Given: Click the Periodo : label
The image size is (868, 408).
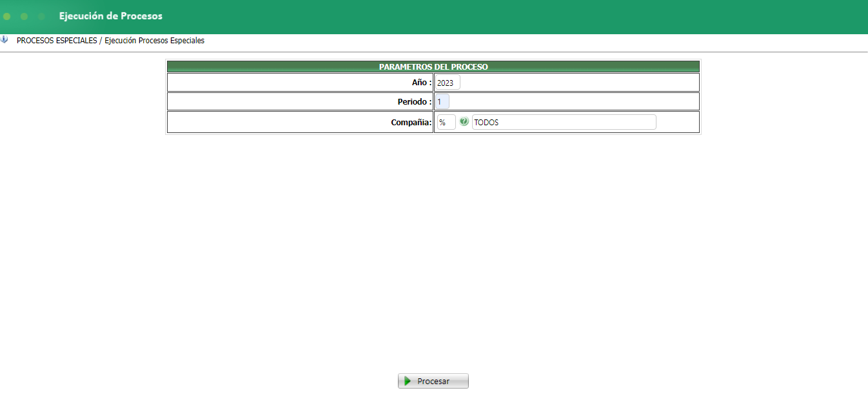Looking at the screenshot, I should point(415,102).
